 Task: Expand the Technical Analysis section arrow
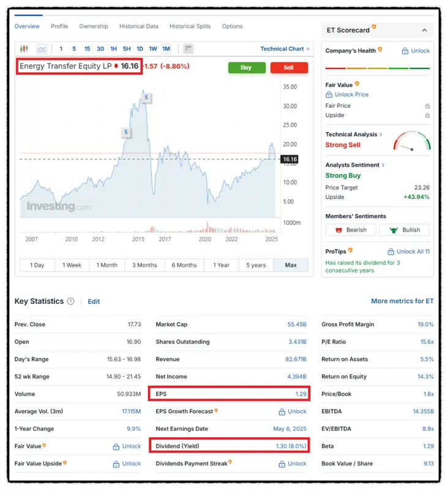(x=381, y=134)
